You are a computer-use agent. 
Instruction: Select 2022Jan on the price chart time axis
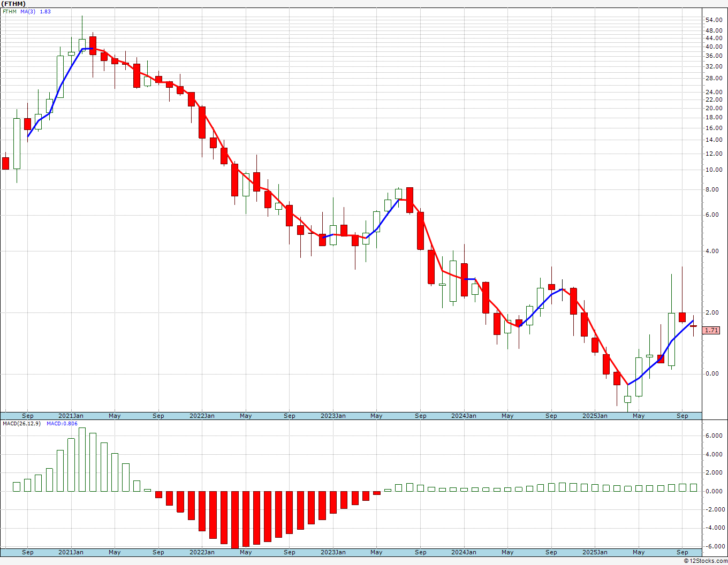202,416
